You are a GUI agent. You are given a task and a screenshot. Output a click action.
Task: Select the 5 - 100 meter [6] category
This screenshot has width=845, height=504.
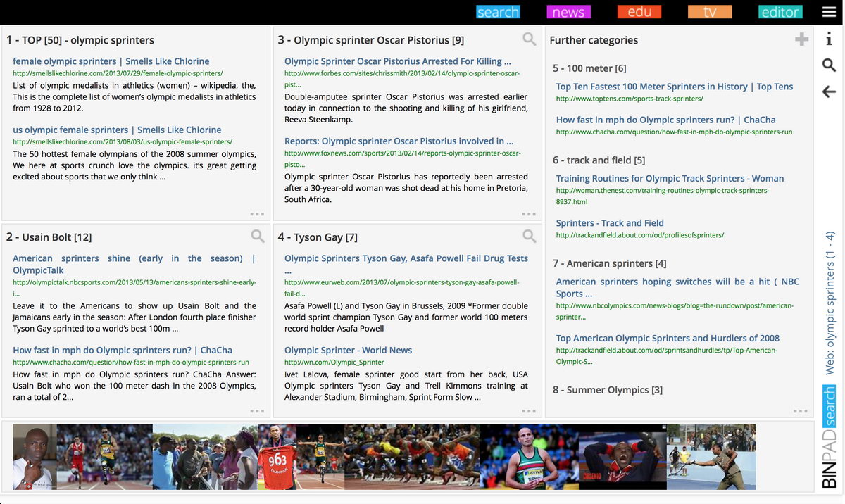click(x=589, y=68)
